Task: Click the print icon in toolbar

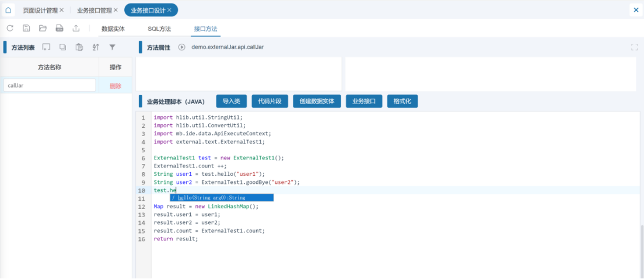Action: pos(60,28)
